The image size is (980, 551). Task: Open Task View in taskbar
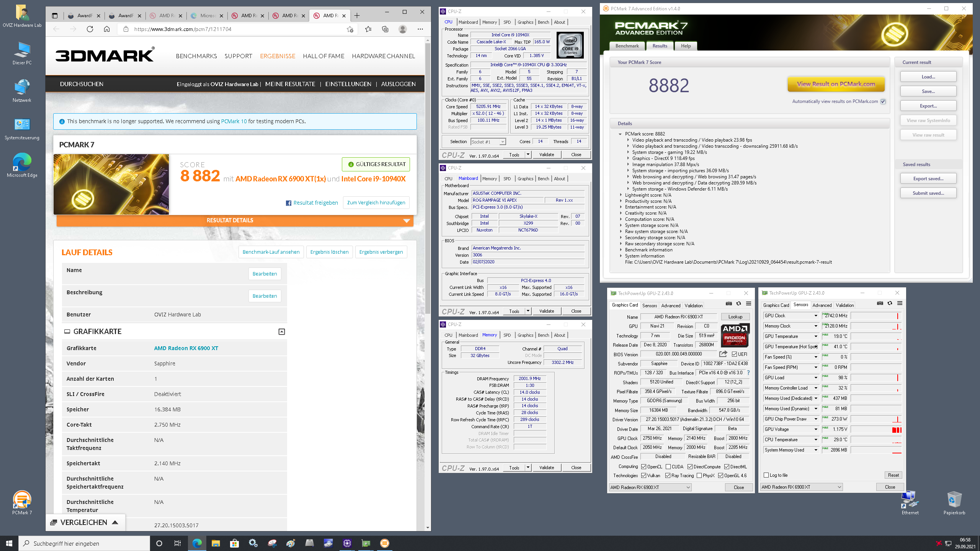pos(178,543)
